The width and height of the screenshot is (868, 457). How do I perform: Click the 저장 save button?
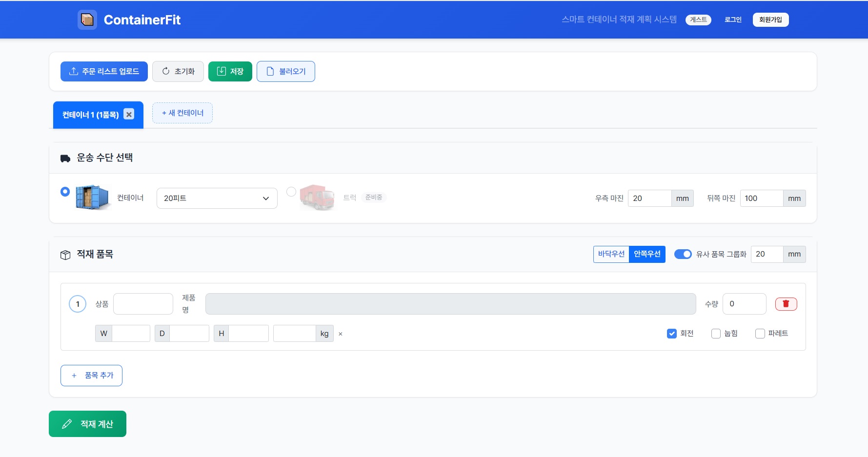(230, 71)
